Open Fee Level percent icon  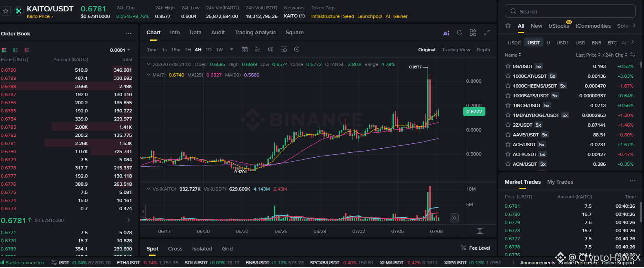click(463, 248)
